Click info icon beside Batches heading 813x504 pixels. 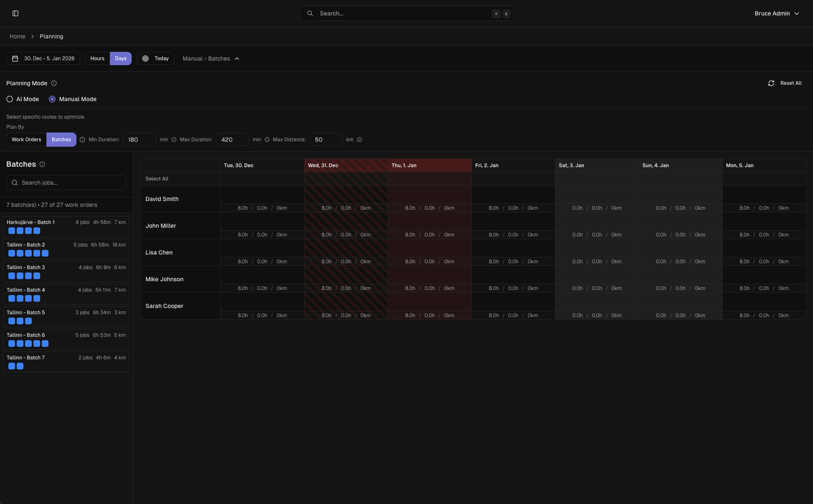[x=42, y=164]
